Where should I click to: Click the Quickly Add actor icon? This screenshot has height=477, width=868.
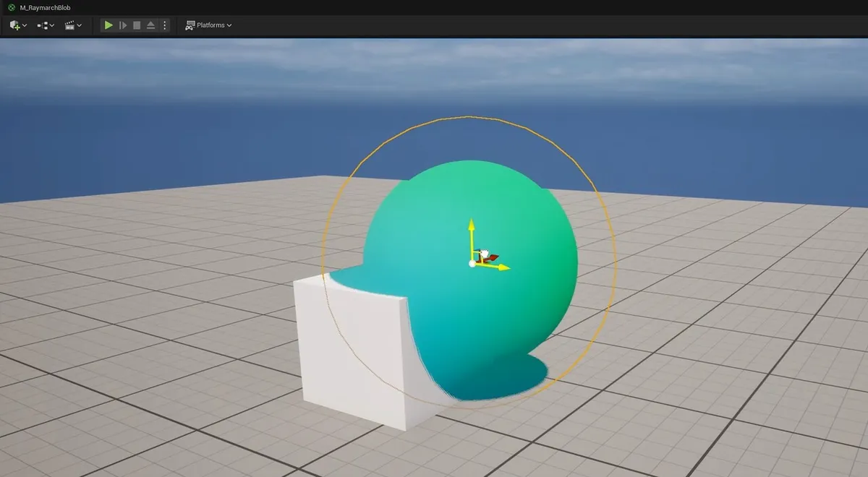(14, 25)
